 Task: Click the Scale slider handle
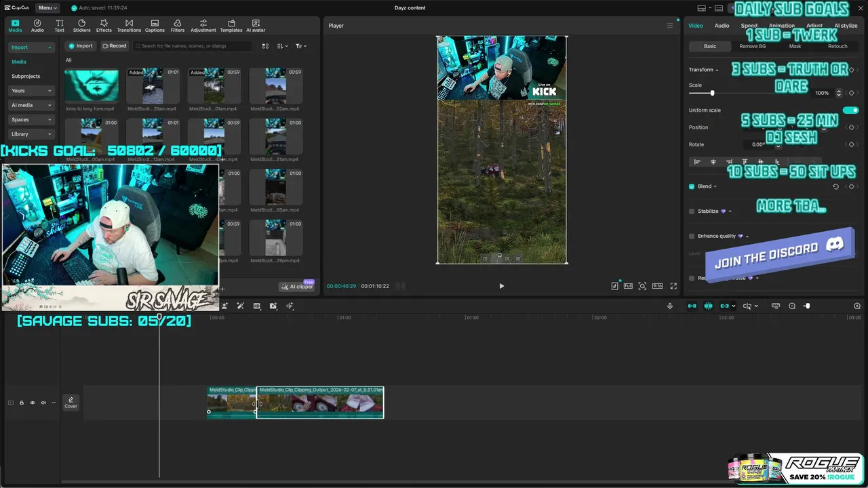tap(712, 93)
